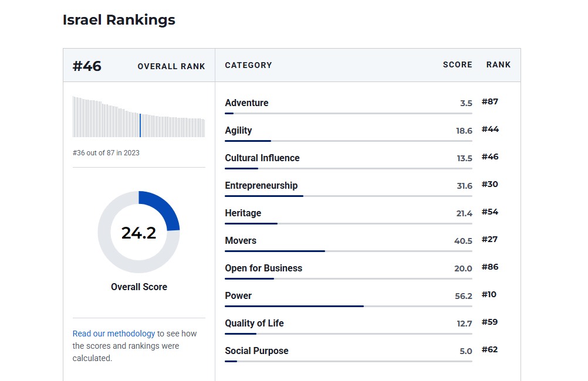Click the CATEGORY column header

click(248, 66)
